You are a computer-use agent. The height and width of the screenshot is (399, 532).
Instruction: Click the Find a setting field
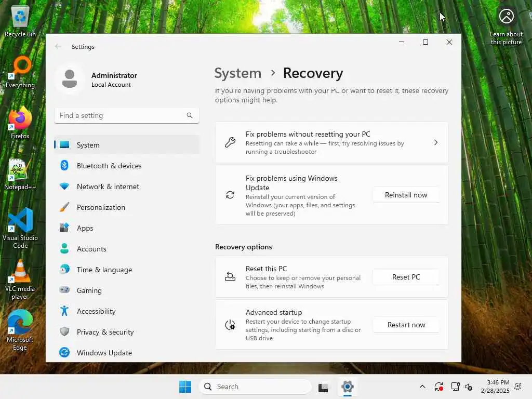point(127,115)
